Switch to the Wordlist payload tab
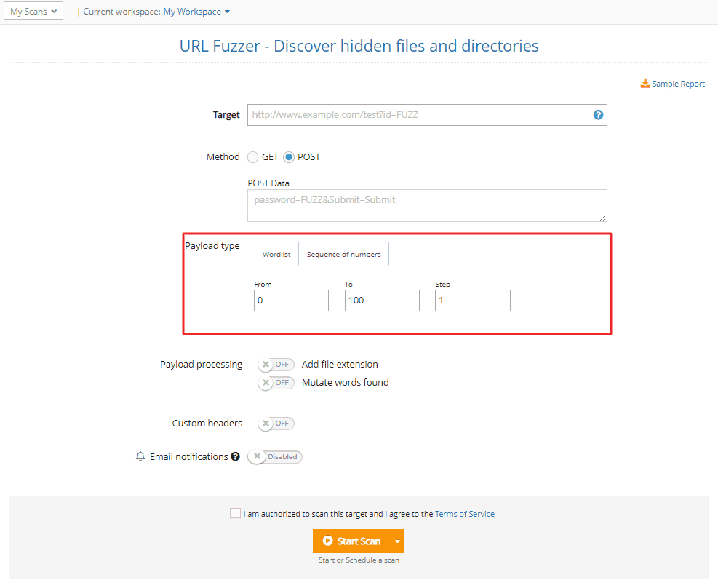The height and width of the screenshot is (588, 718). (276, 253)
